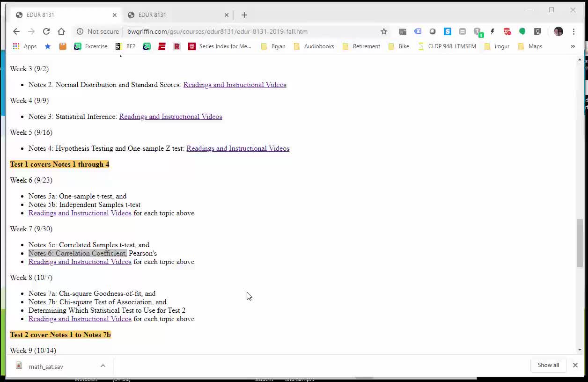The height and width of the screenshot is (382, 588).
Task: Open the red R bookmark icon
Action: pos(177,46)
